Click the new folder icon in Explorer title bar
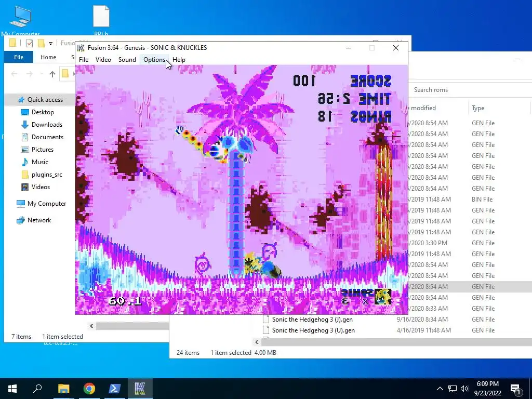532x399 pixels. tap(41, 43)
